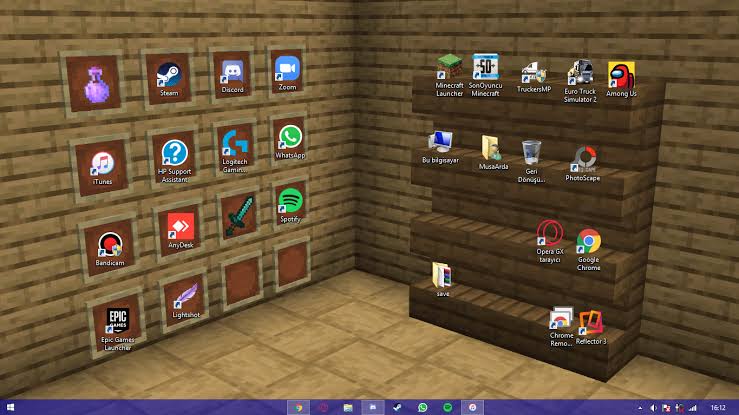Image resolution: width=739 pixels, height=415 pixels.
Task: Launch Reflector 3 desktop shortcut
Action: coord(591,327)
